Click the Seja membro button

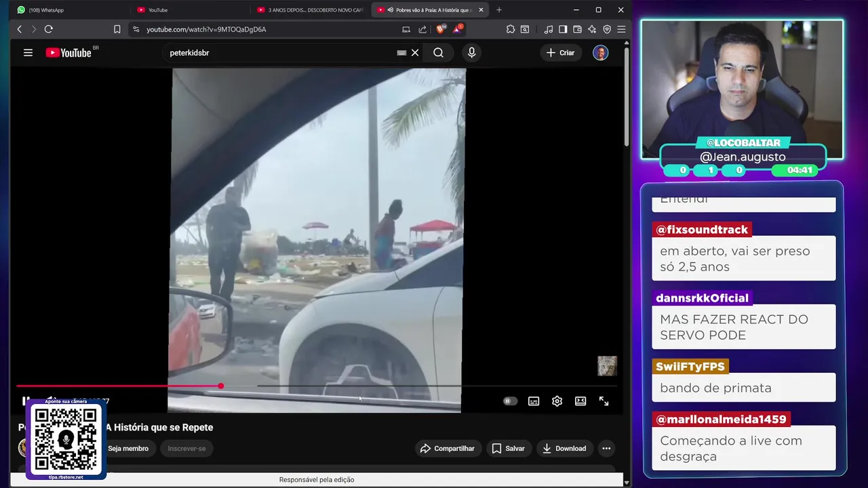[128, 448]
